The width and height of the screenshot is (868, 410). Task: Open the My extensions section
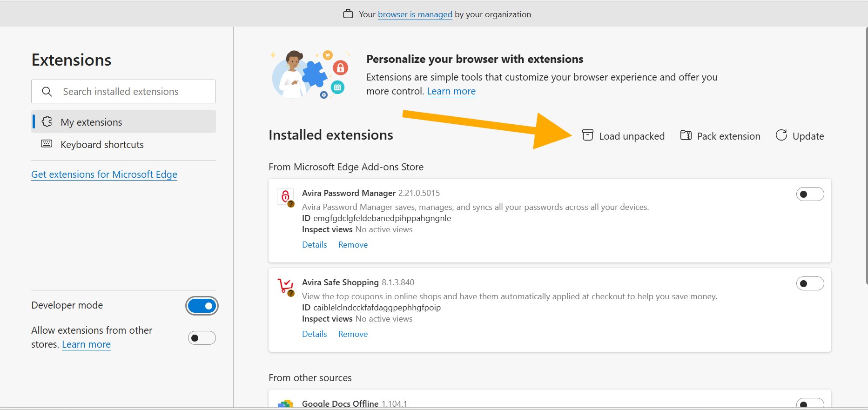point(124,121)
